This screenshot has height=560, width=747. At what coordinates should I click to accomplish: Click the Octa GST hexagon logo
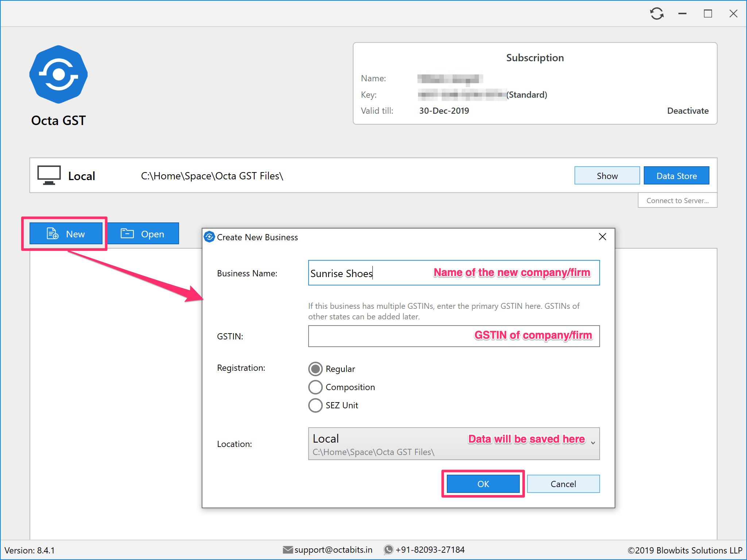58,74
